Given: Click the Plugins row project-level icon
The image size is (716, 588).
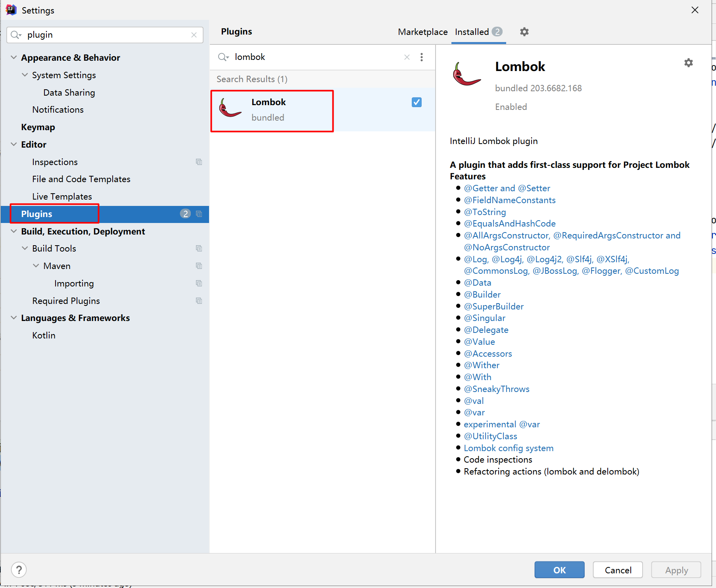Looking at the screenshot, I should click(x=199, y=214).
